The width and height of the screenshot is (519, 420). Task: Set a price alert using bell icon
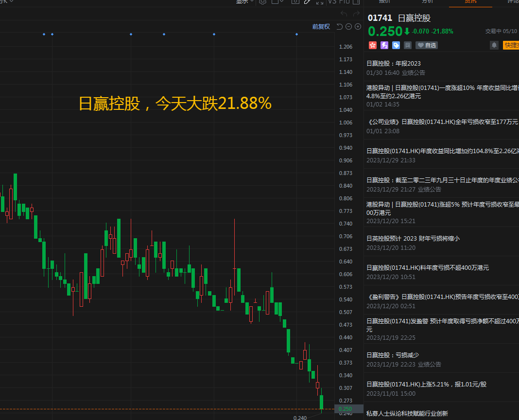tap(494, 45)
